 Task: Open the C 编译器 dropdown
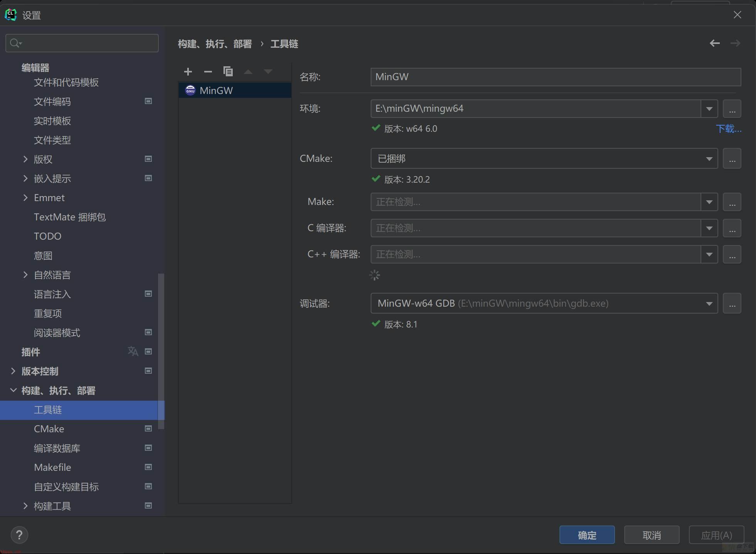click(709, 228)
